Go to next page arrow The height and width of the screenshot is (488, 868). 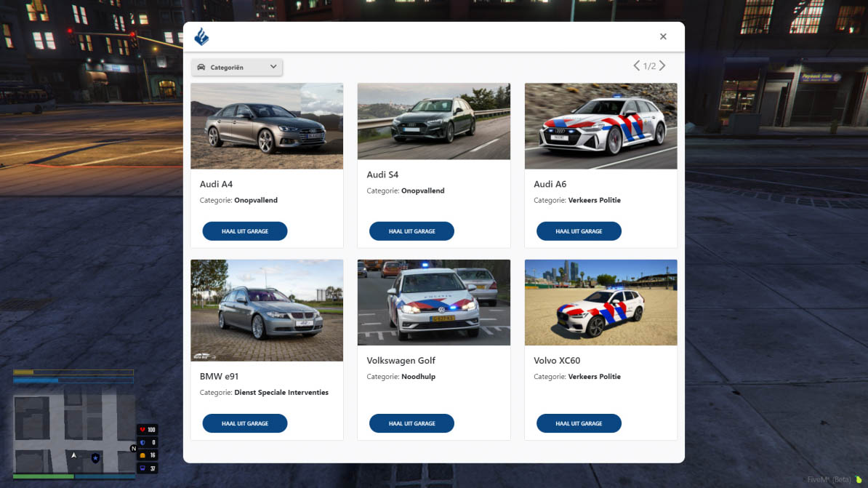coord(662,66)
